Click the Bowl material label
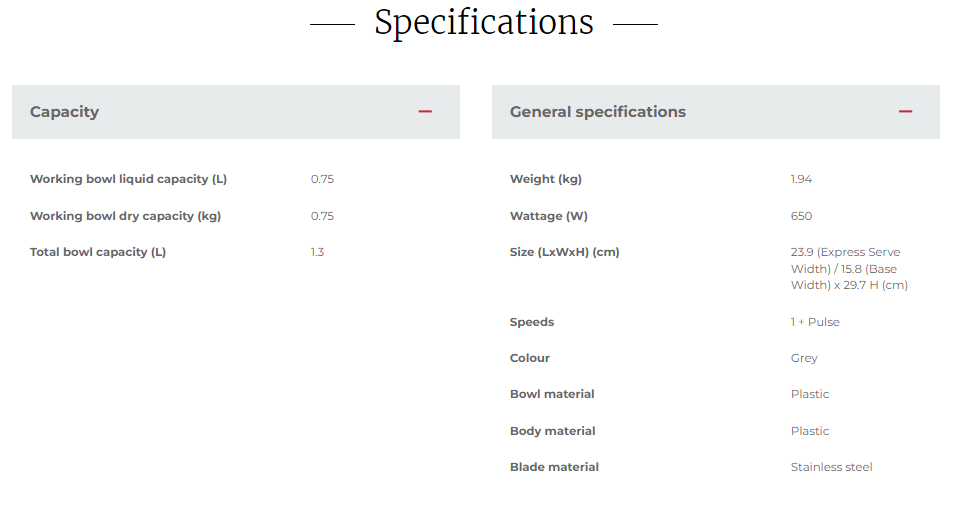 click(x=552, y=394)
